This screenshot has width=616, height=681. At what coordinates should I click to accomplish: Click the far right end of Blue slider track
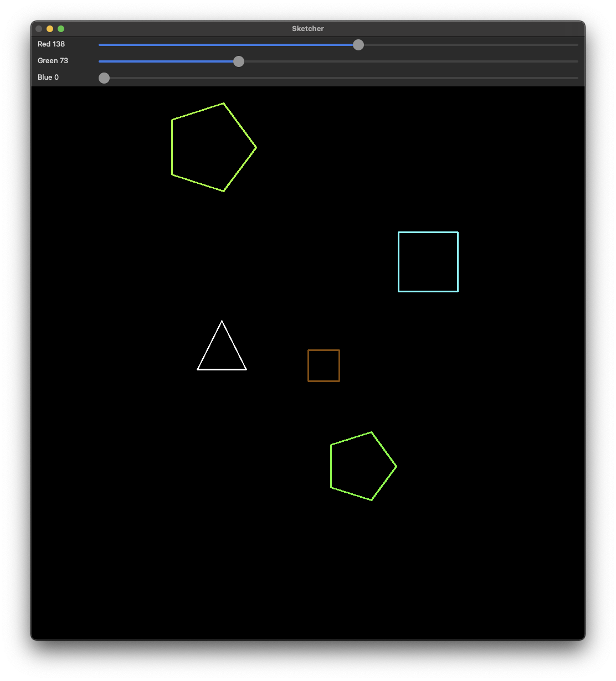576,78
